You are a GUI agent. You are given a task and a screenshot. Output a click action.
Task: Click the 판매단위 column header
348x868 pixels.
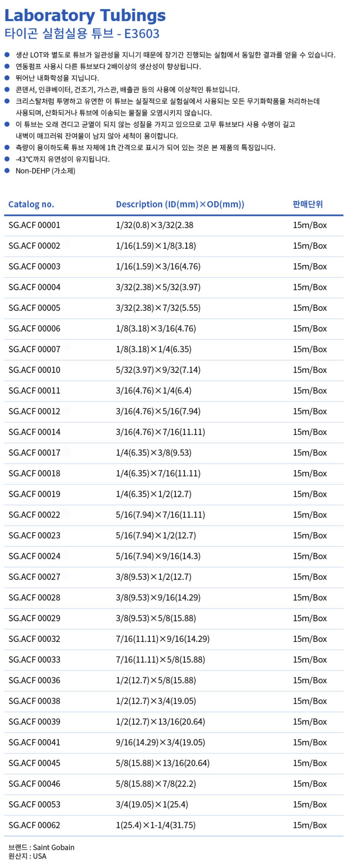coord(307,204)
